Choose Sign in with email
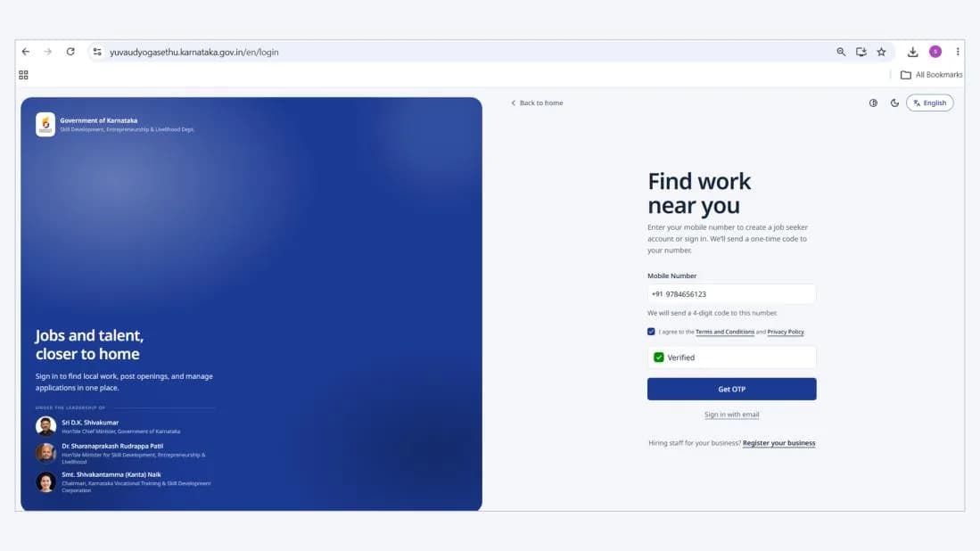 pos(732,415)
